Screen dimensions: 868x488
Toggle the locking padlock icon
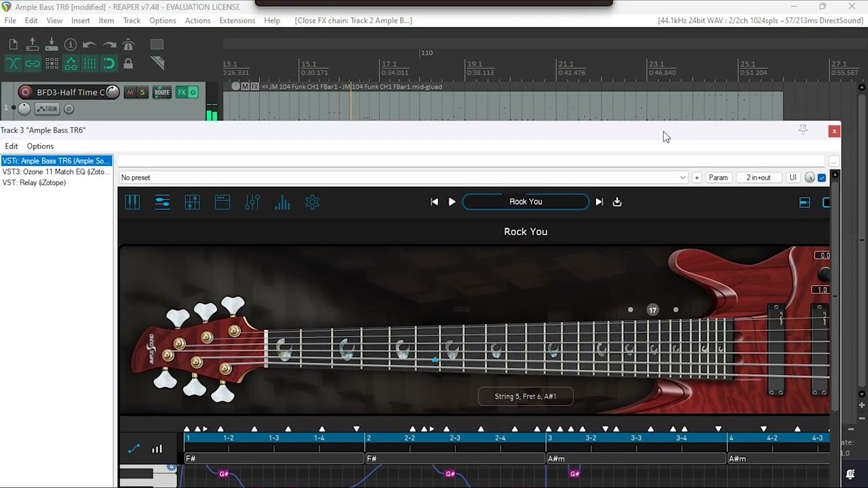(x=128, y=64)
